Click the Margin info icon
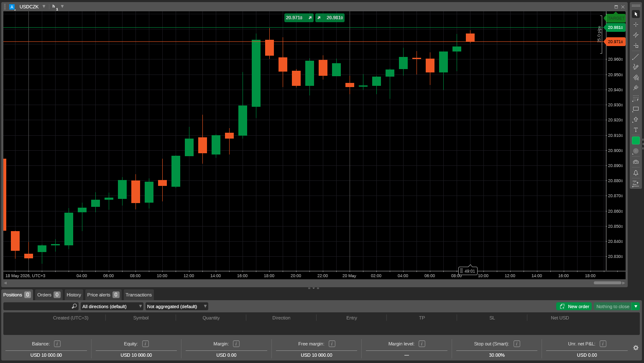The image size is (644, 363). [x=236, y=344]
